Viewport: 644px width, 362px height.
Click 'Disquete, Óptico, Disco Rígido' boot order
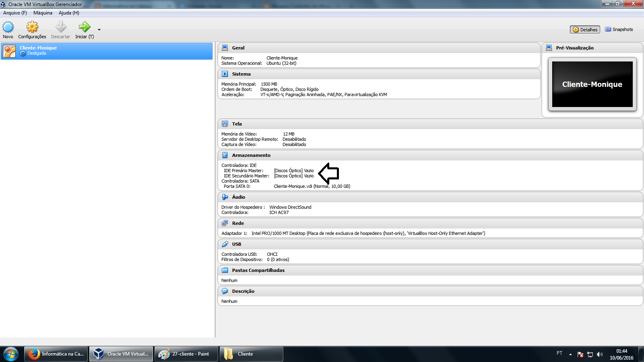coord(289,89)
